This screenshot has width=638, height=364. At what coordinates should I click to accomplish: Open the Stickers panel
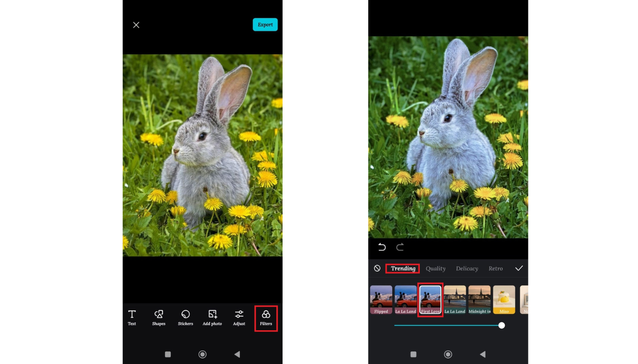pyautogui.click(x=185, y=318)
